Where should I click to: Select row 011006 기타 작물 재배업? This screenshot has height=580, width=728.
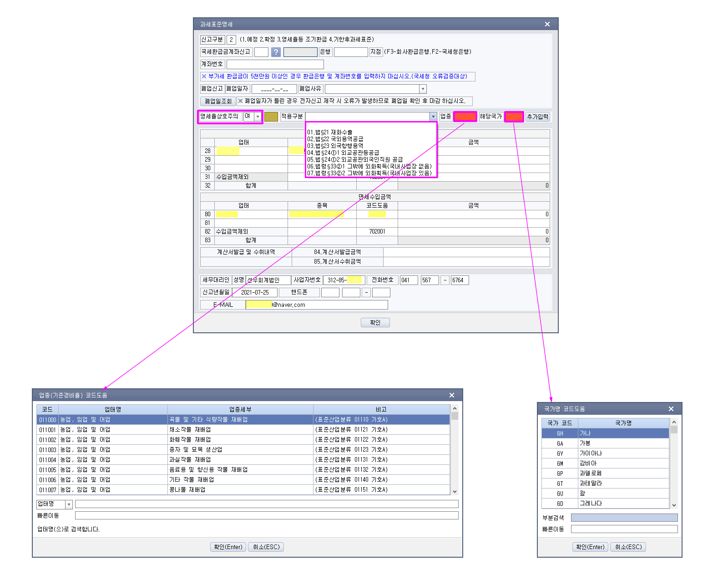243,479
